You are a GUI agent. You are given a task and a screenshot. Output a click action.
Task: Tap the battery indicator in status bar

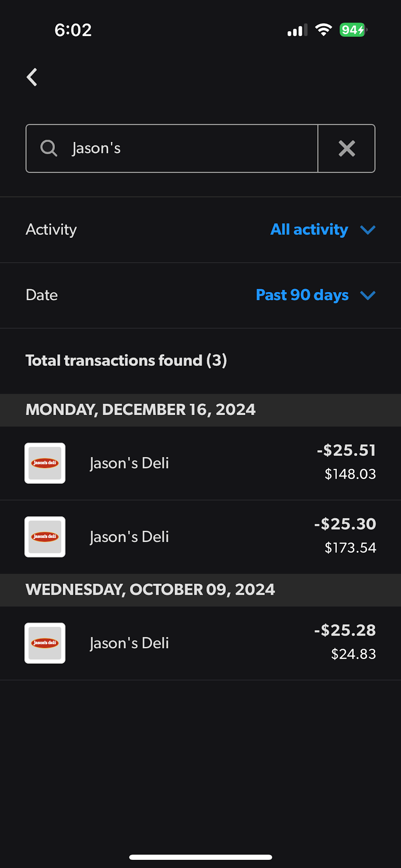click(353, 30)
